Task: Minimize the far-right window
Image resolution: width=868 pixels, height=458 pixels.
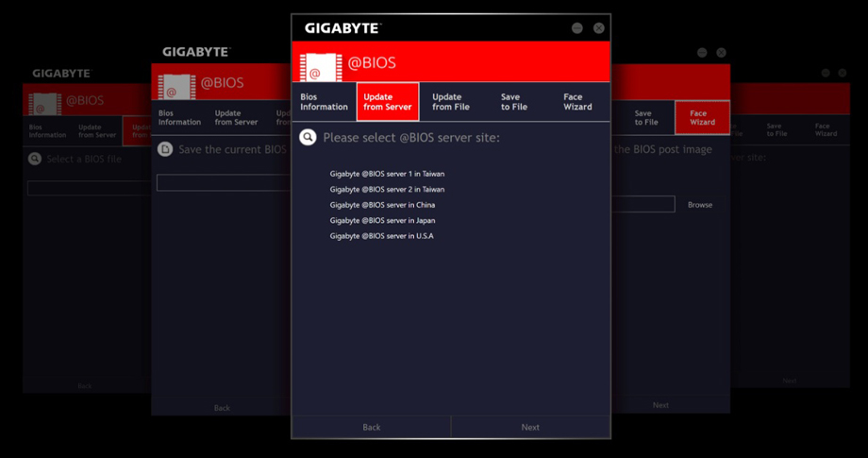Action: (826, 73)
